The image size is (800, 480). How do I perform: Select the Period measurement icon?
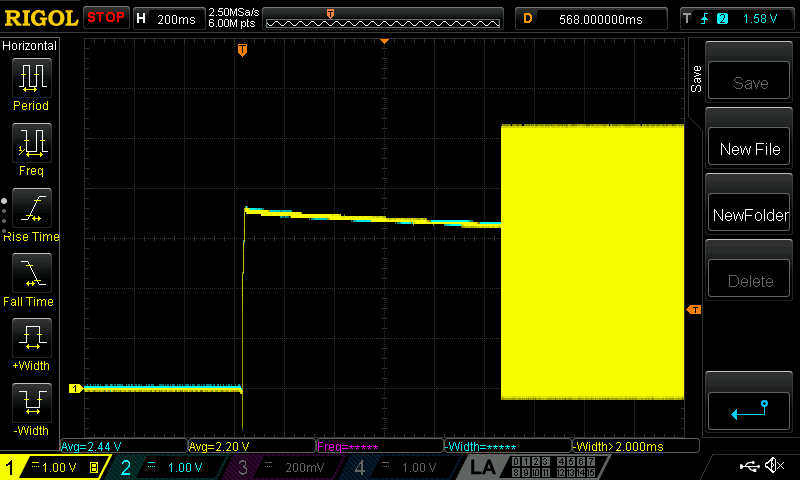(x=31, y=84)
